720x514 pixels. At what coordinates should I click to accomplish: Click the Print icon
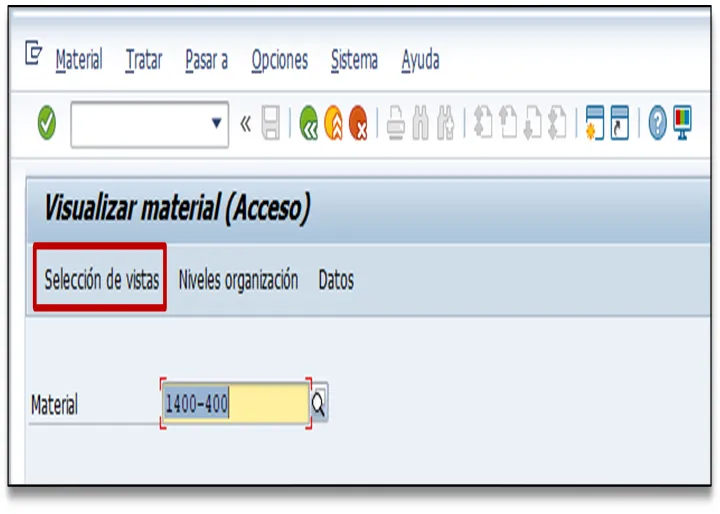pyautogui.click(x=396, y=123)
